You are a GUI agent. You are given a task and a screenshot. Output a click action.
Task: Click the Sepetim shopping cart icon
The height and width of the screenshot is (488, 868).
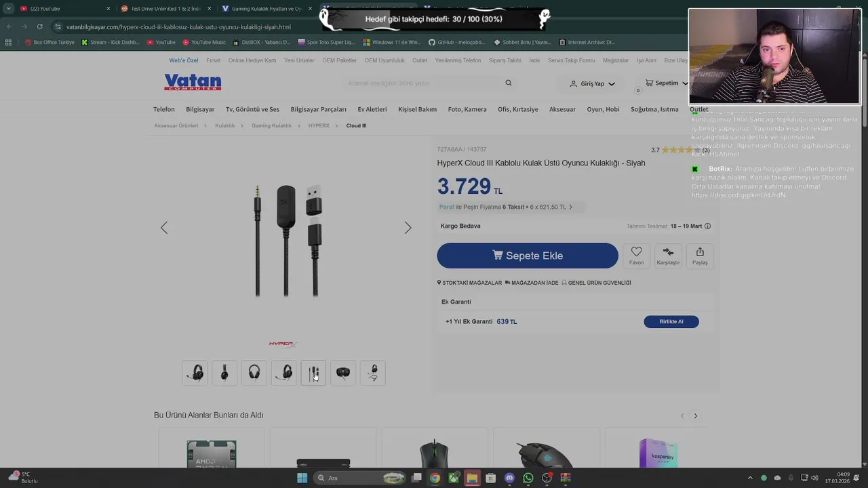click(x=649, y=83)
